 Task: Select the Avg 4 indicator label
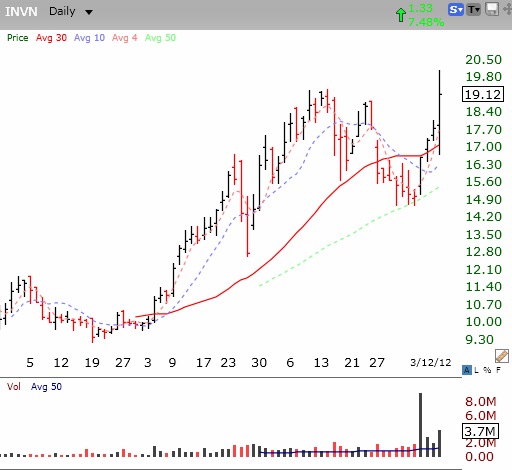[x=125, y=38]
